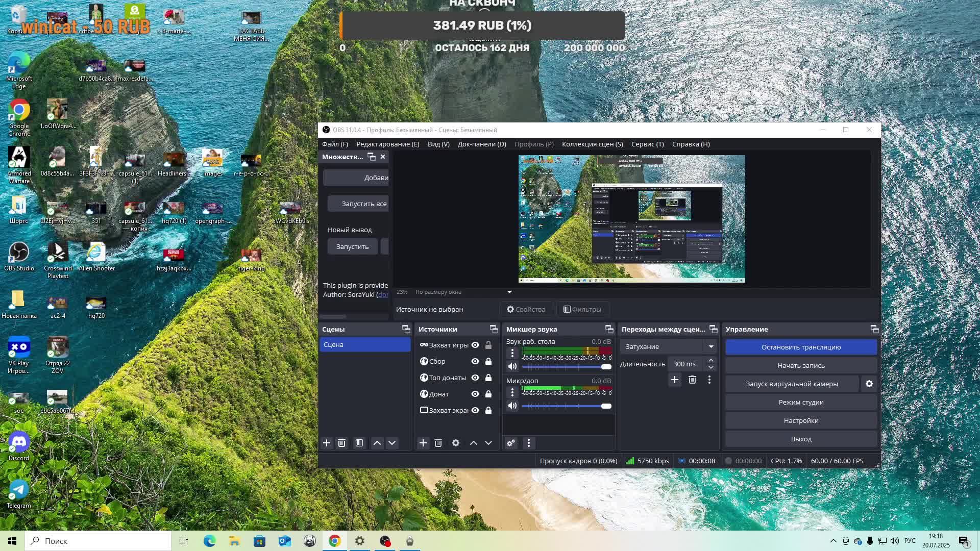Unlock the Донат source lock

(488, 394)
